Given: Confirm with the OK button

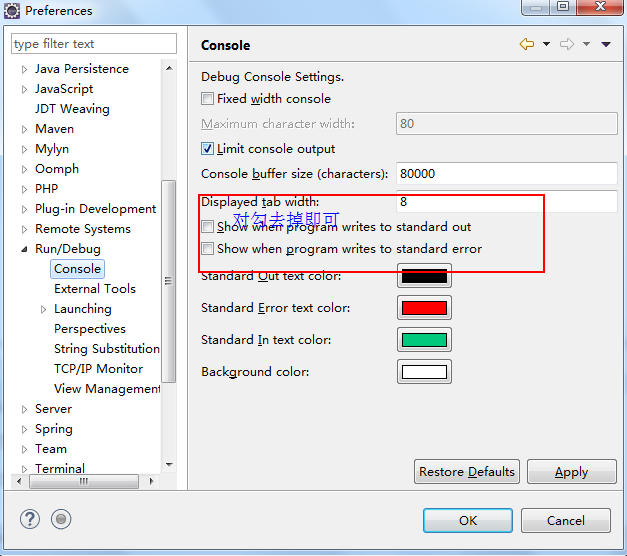Looking at the screenshot, I should pos(468,520).
